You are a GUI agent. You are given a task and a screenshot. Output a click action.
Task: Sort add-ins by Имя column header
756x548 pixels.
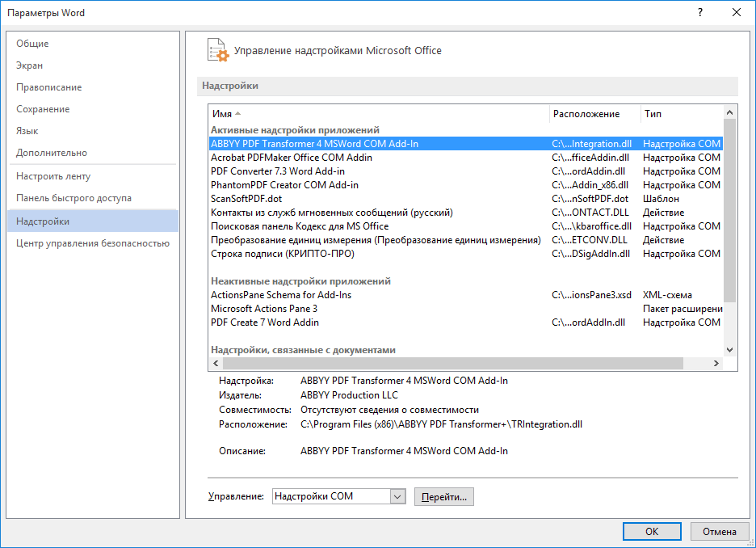pos(379,114)
